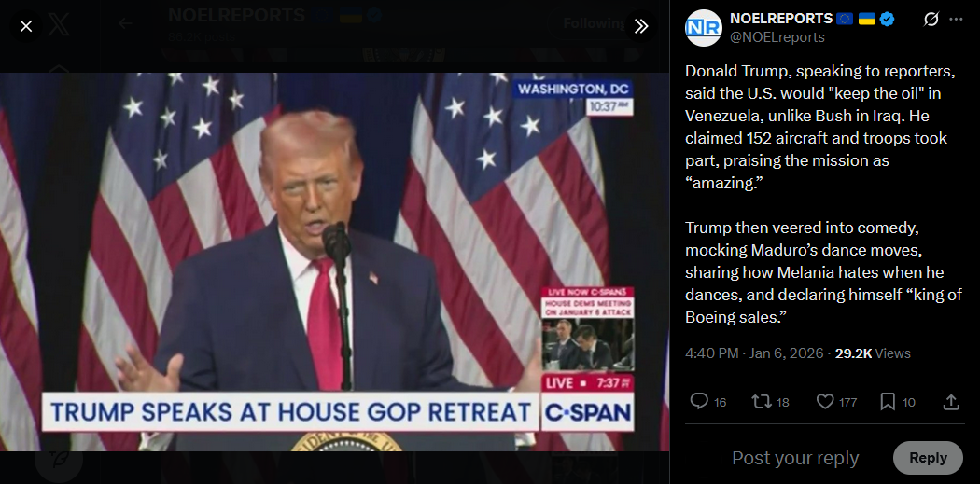Collapse the side panel with double chevron

(641, 25)
